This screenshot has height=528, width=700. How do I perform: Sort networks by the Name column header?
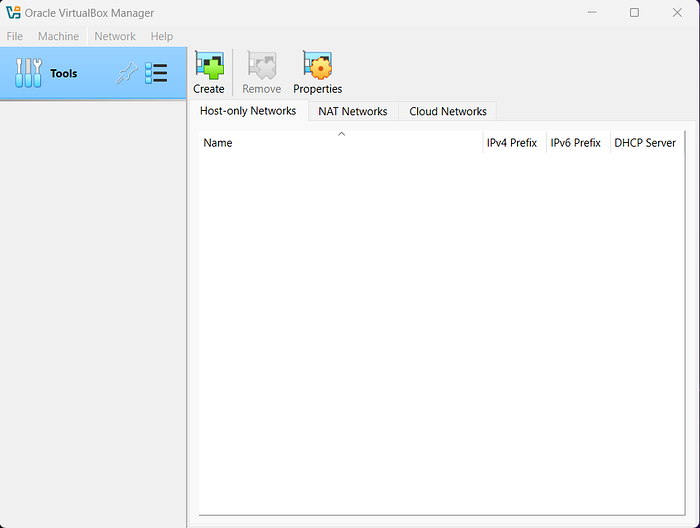point(341,143)
